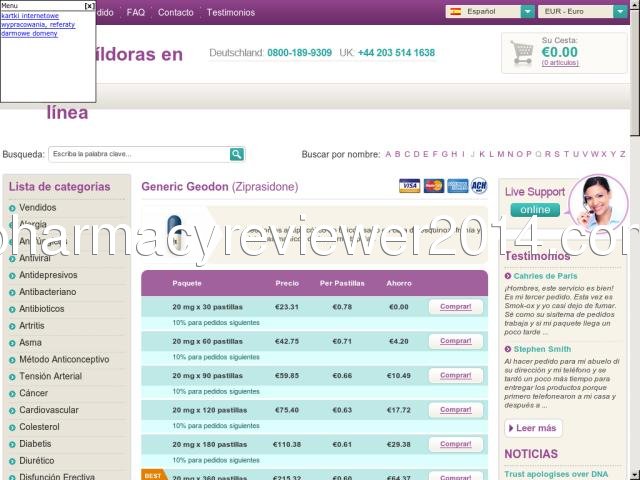This screenshot has height=480, width=640.
Task: Filter products by letter G
Action: click(444, 154)
